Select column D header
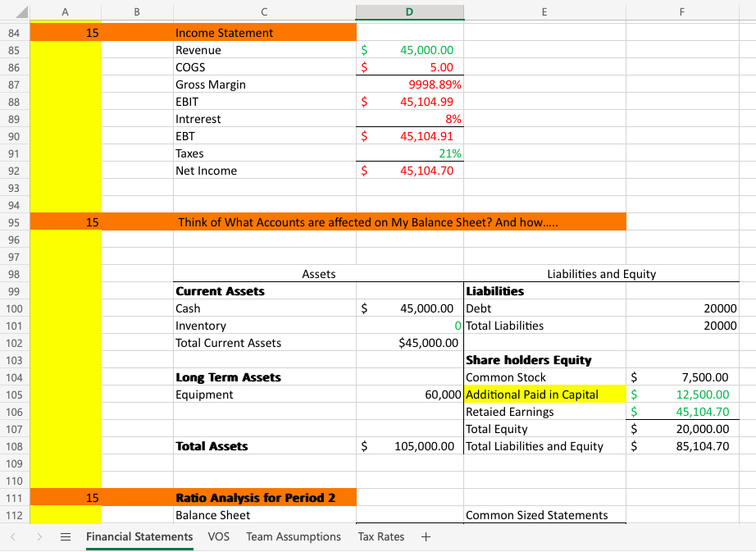Image resolution: width=756 pixels, height=552 pixels. [x=409, y=11]
